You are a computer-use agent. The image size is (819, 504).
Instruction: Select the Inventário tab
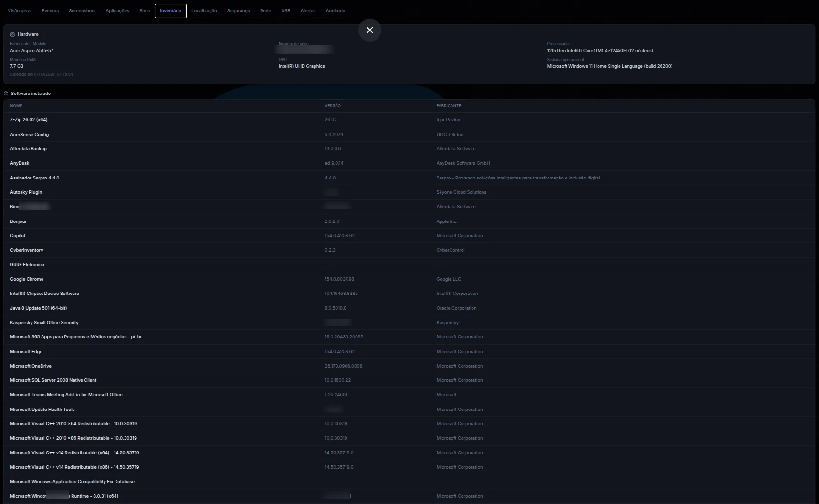pos(170,11)
